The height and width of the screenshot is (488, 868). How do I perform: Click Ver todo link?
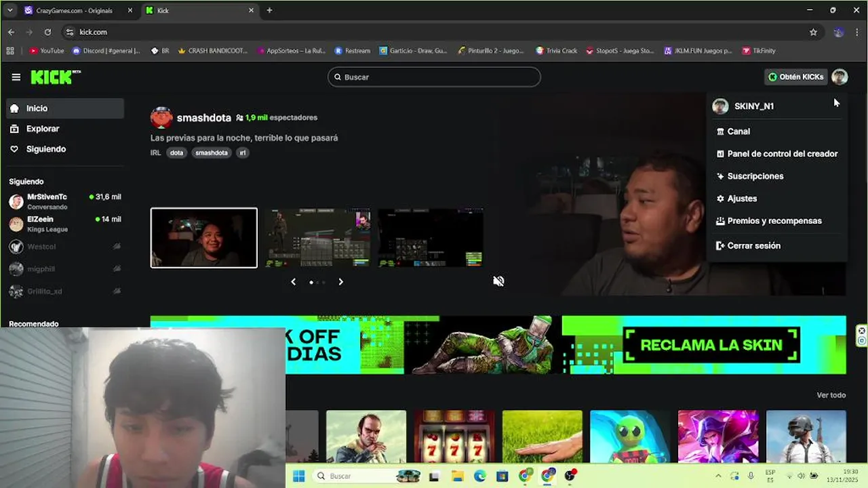[x=831, y=395]
